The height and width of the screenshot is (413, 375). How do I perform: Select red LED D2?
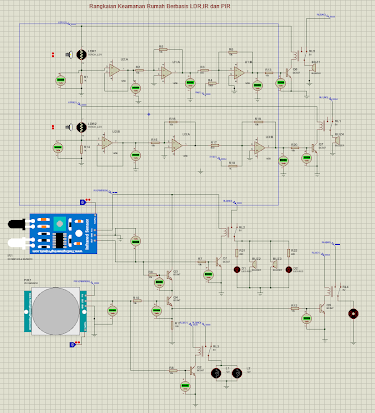coord(289,269)
